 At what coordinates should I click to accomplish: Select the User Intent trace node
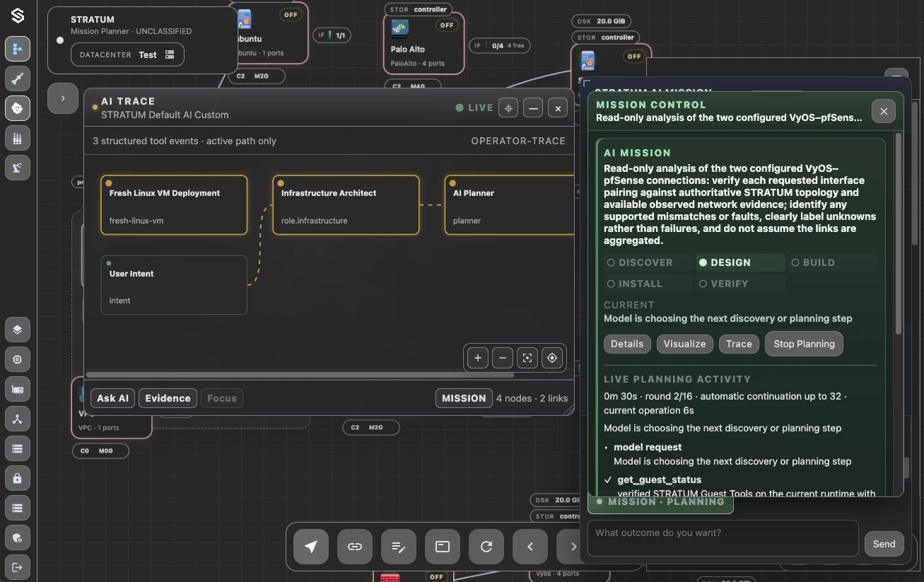[174, 285]
